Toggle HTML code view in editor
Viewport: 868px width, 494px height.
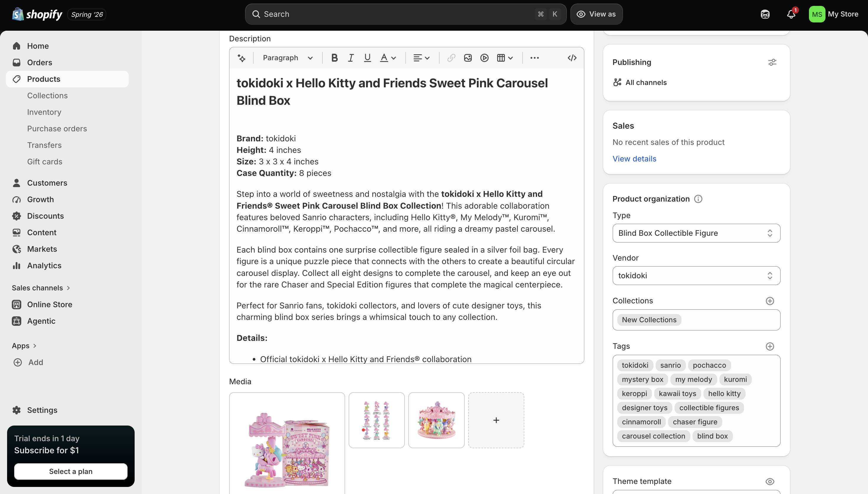click(572, 58)
